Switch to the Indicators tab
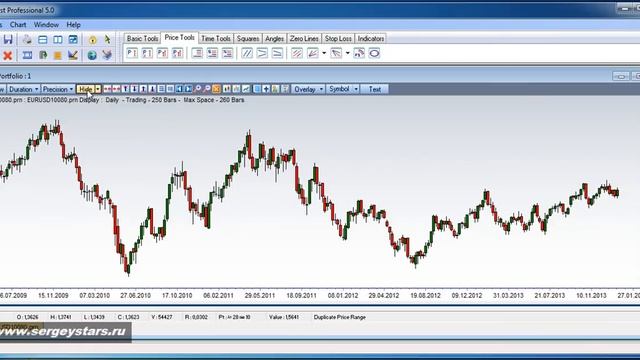Screen dimensions: 640x360 (x=371, y=38)
